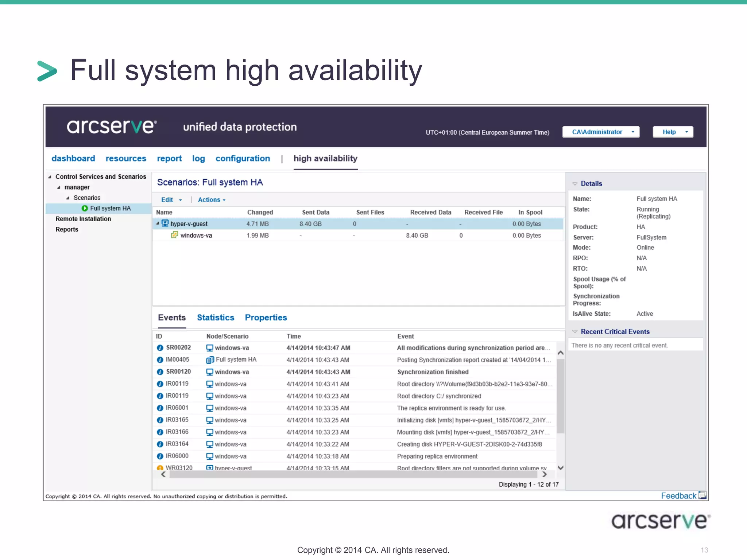
Task: Click the computer icon in the IR03164 row
Action: tap(210, 444)
